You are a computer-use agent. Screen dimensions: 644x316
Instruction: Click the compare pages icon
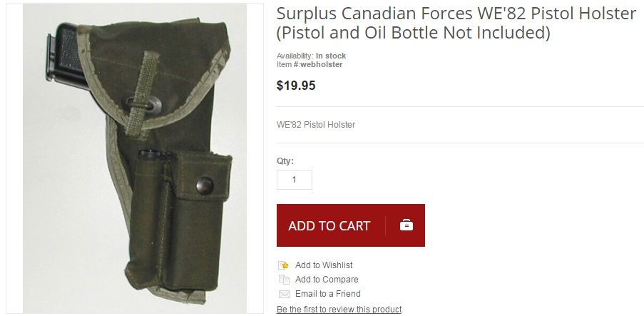(284, 280)
